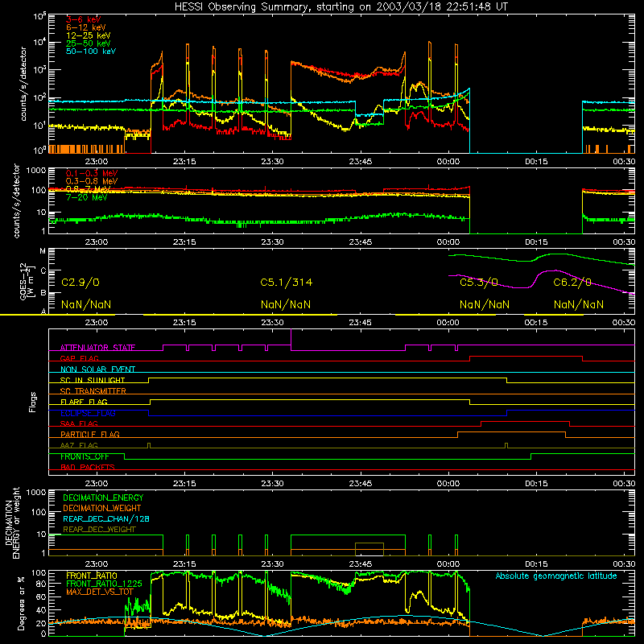Click the C2.9/0 GOES flare label
The width and height of the screenshot is (644, 644).
tap(80, 283)
